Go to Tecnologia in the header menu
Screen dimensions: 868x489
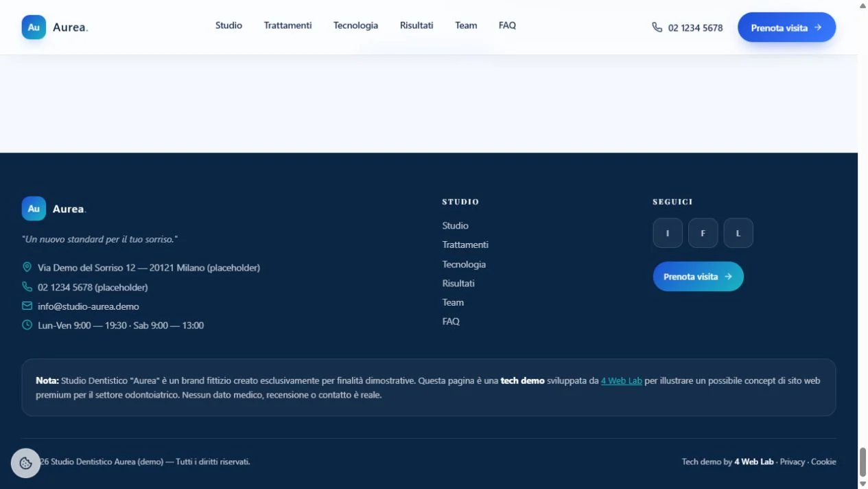click(355, 25)
